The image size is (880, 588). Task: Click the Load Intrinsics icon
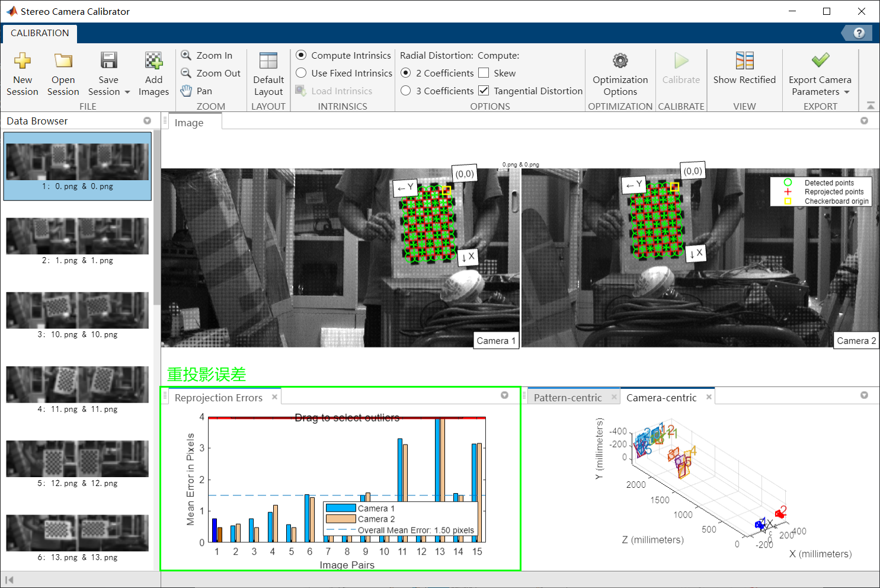[x=301, y=91]
